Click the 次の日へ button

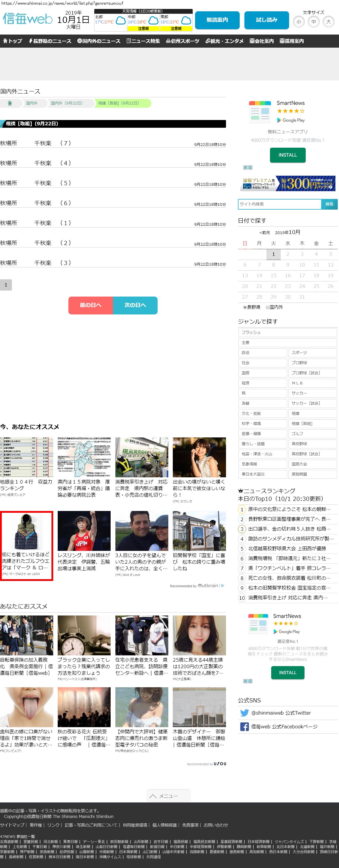click(x=135, y=305)
